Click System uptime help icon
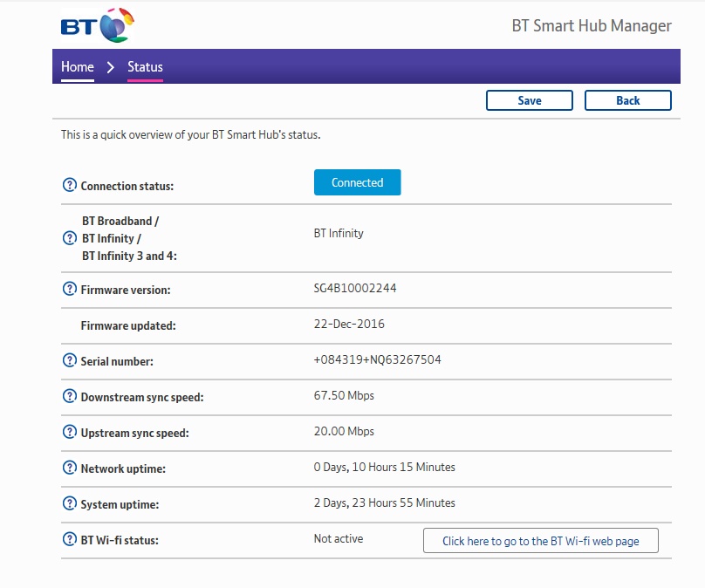 point(70,503)
